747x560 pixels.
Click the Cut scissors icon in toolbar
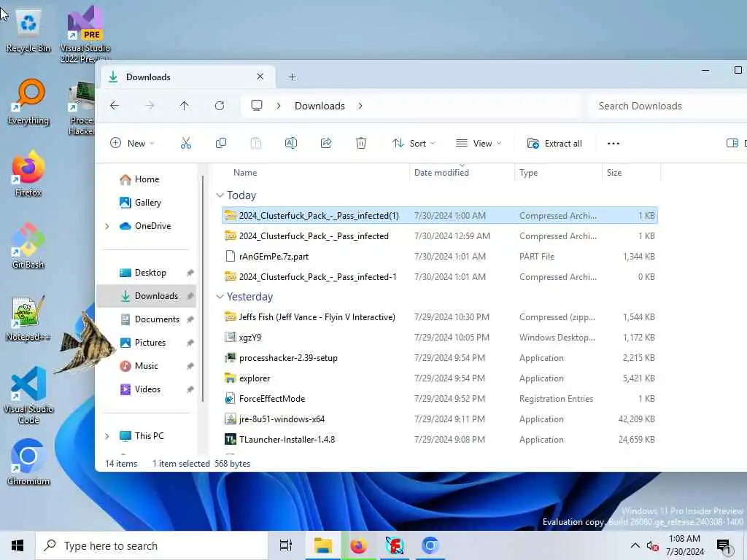coord(186,144)
